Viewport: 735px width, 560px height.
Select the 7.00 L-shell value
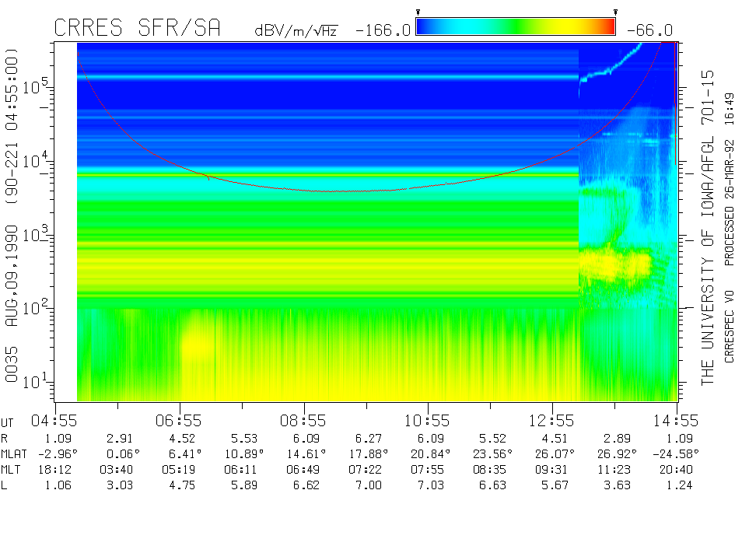[x=367, y=485]
